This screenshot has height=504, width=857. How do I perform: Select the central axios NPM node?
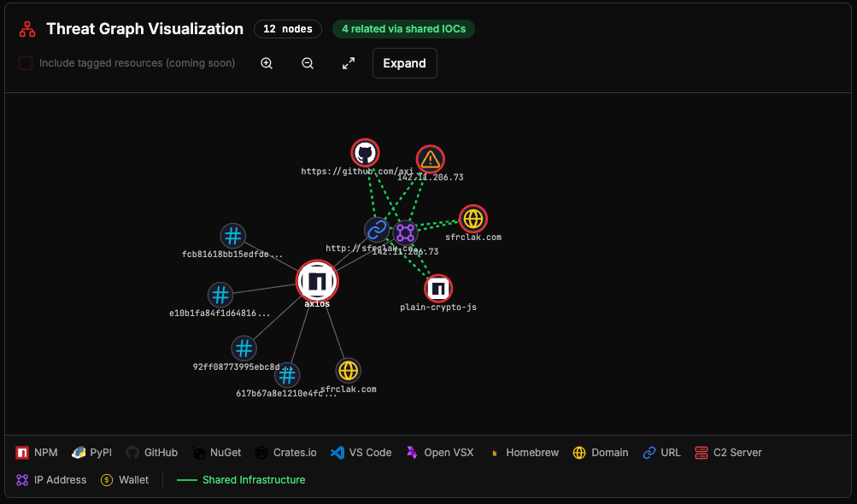tap(317, 281)
